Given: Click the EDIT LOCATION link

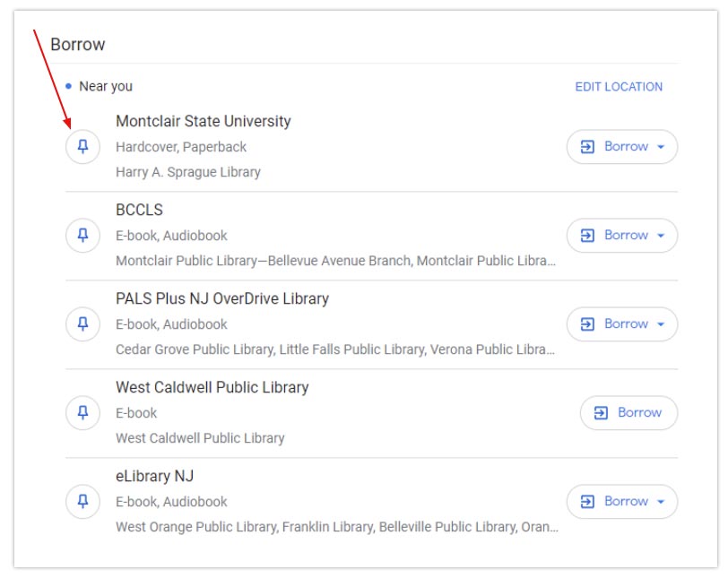Looking at the screenshot, I should (x=619, y=87).
